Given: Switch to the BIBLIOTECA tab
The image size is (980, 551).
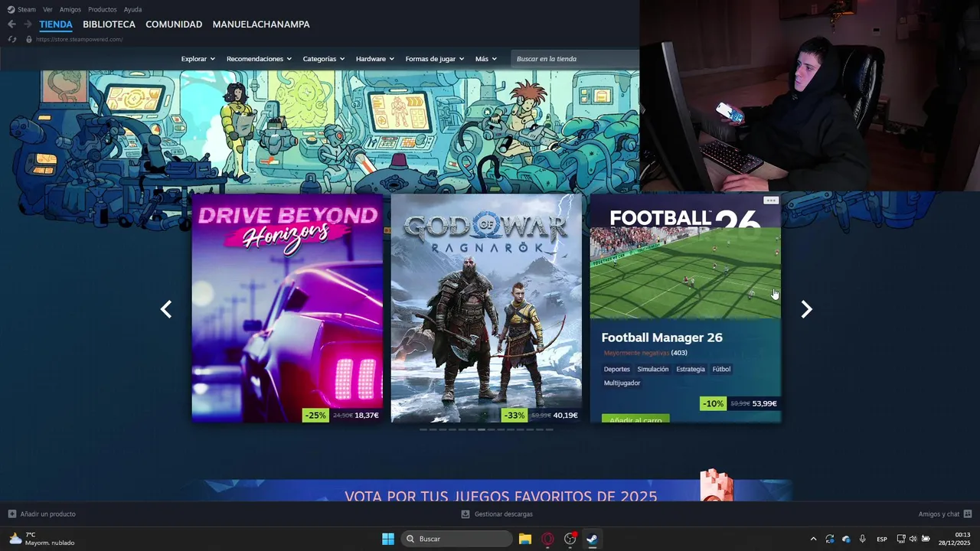Looking at the screenshot, I should coord(109,24).
